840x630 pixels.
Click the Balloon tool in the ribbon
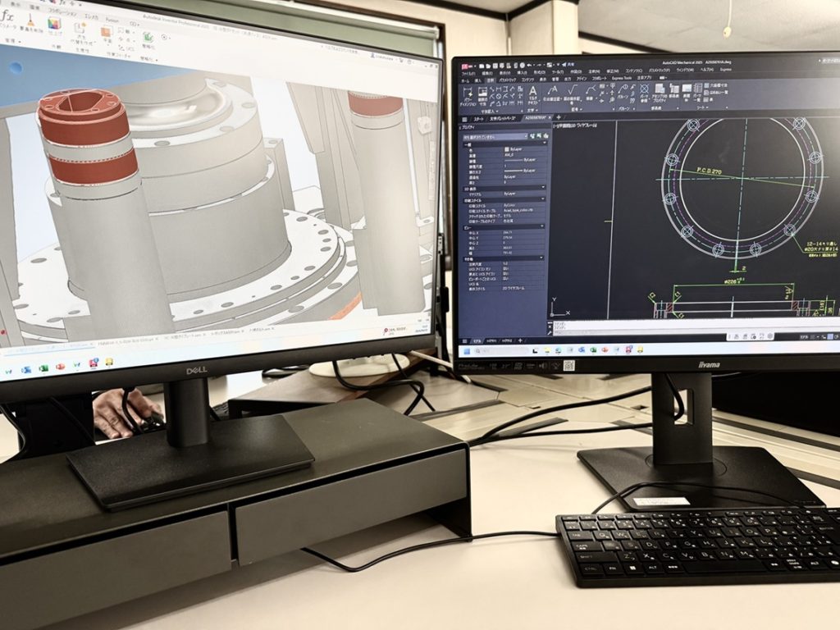coord(623,94)
